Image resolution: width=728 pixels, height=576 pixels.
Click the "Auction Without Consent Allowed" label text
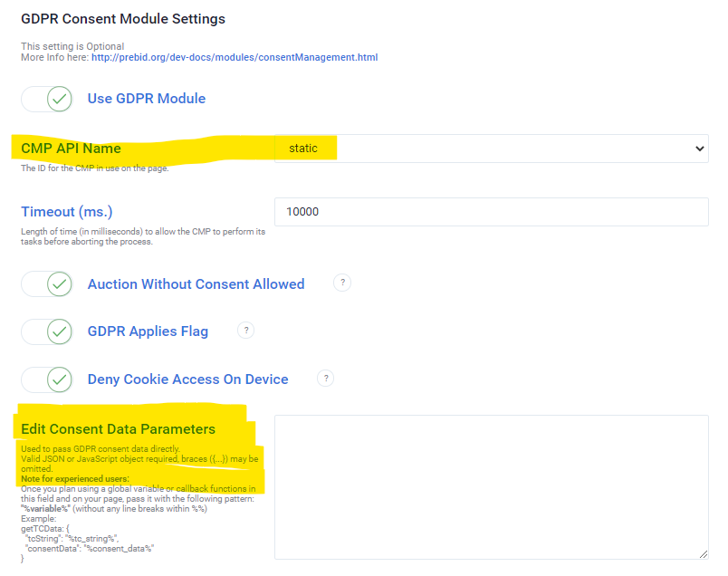[x=196, y=284]
